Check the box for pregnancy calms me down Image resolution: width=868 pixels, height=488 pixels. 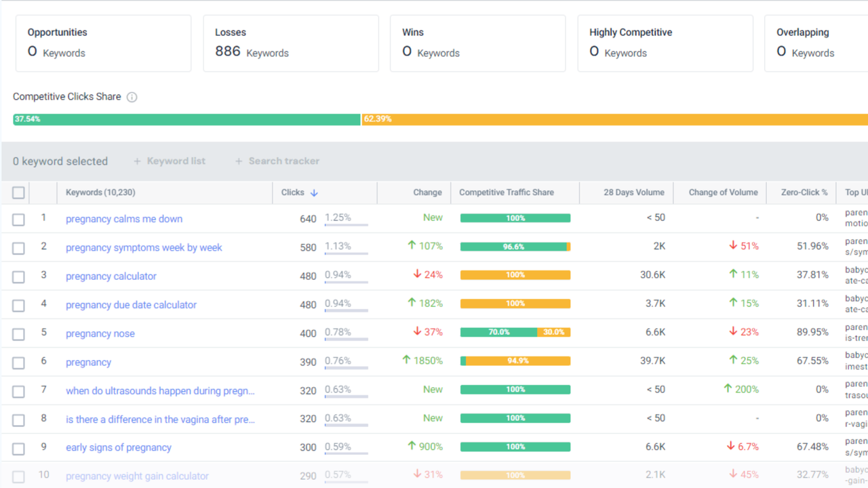(18, 220)
